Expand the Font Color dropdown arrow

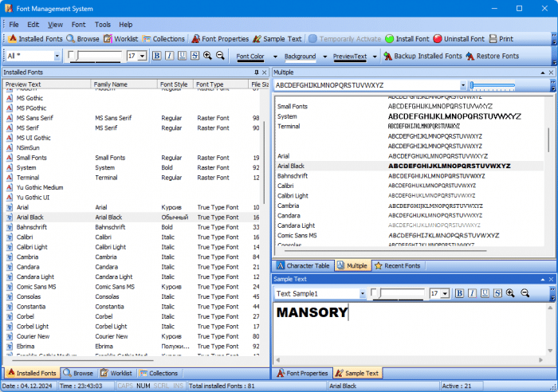(x=275, y=57)
